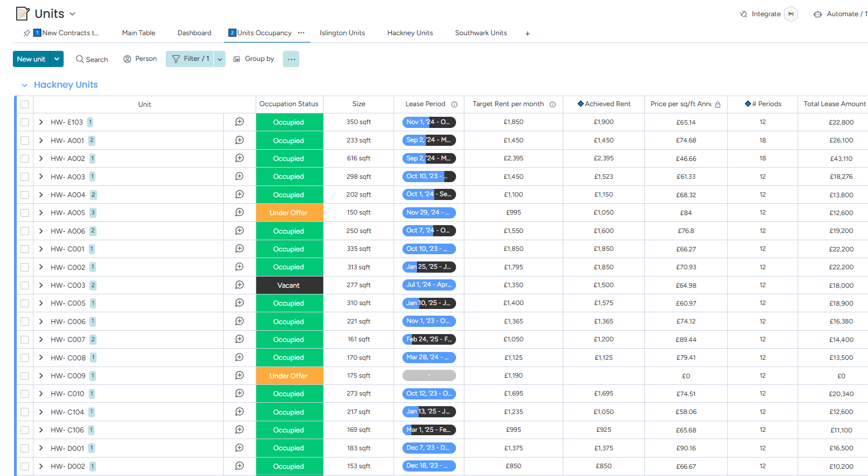The height and width of the screenshot is (476, 868).
Task: Click the Total Lease Amount header
Action: click(x=834, y=104)
